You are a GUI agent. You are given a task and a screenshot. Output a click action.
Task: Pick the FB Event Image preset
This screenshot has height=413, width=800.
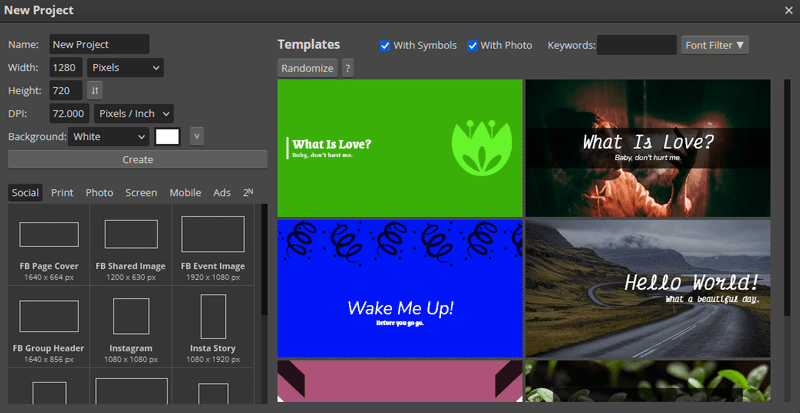(x=212, y=235)
